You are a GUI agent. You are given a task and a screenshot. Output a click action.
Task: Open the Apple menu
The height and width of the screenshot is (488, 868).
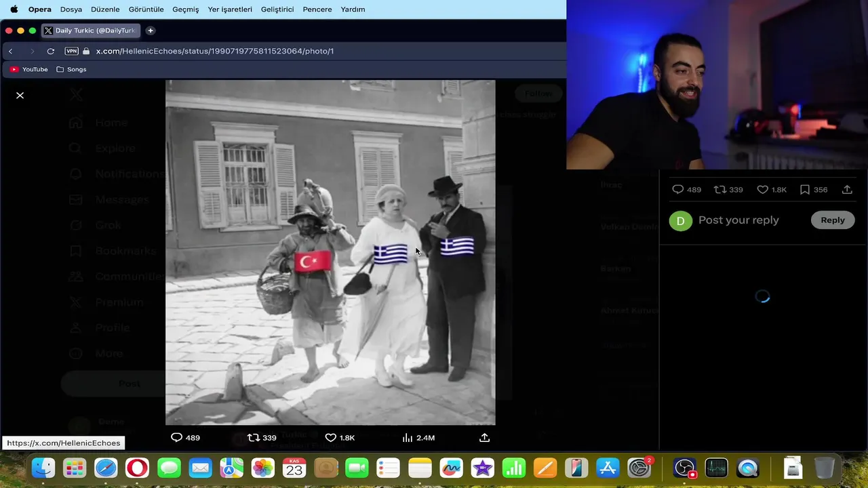coord(14,9)
